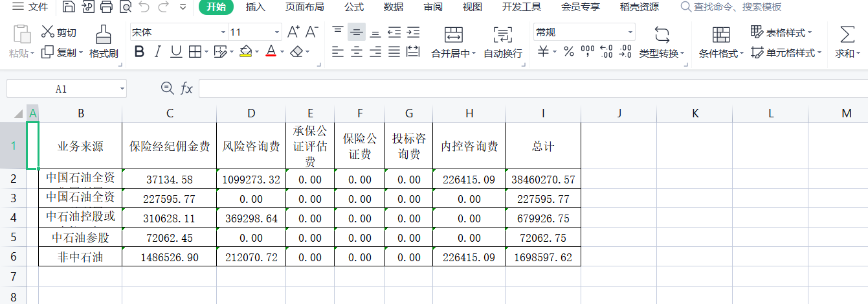The height and width of the screenshot is (304, 868).
Task: Open the File (文件) menu
Action: point(30,7)
